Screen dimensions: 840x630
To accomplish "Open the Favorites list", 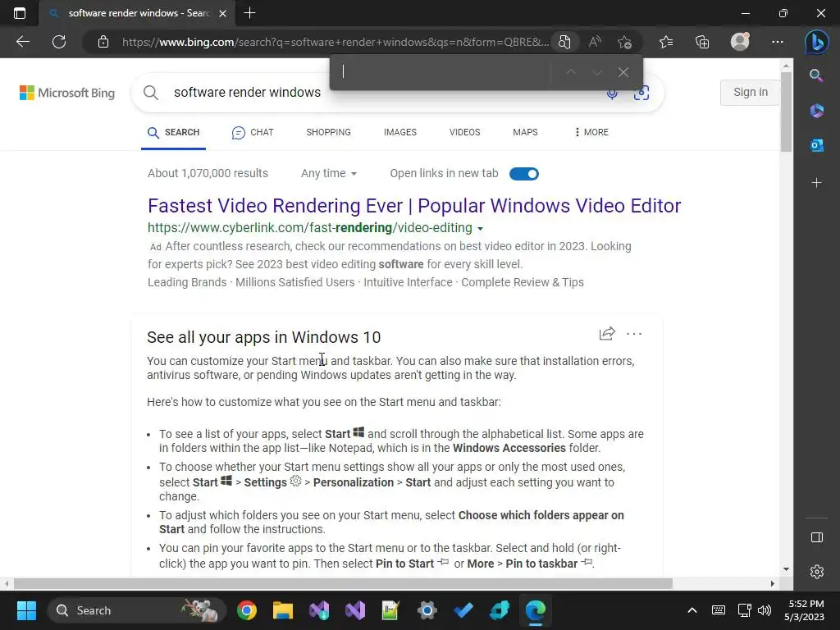I will click(666, 42).
